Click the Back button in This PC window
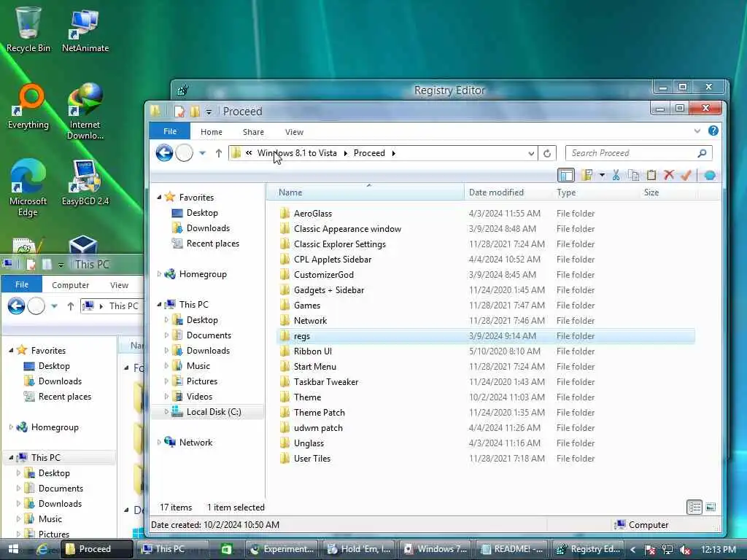This screenshot has width=747, height=560. point(16,306)
